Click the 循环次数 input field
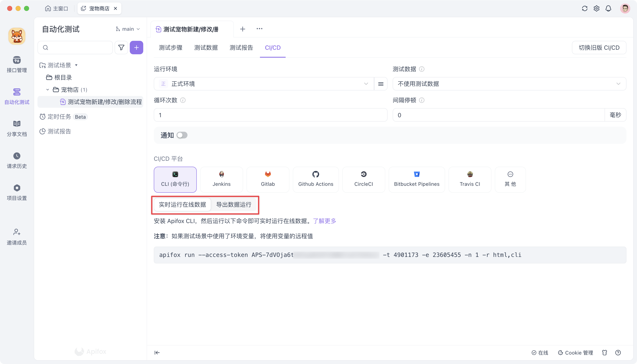Screen dimensions: 637x364 (x=270, y=115)
